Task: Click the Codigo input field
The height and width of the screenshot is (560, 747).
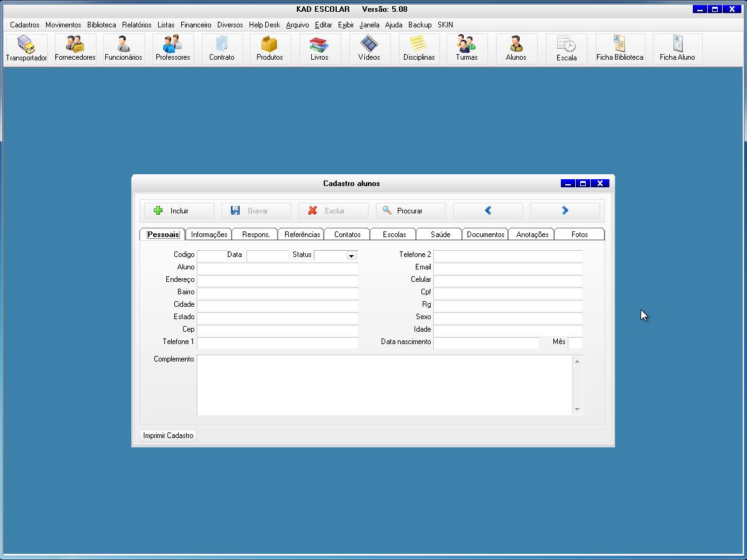Action: click(x=212, y=255)
